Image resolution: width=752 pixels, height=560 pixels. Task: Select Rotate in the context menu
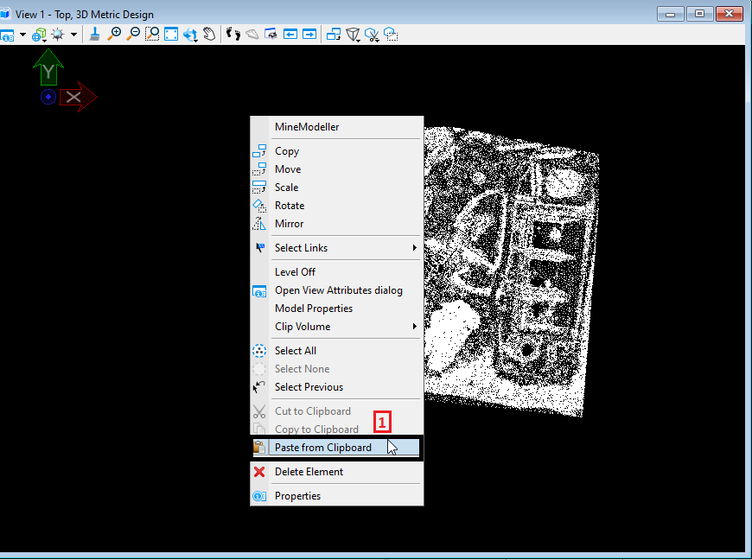click(290, 206)
